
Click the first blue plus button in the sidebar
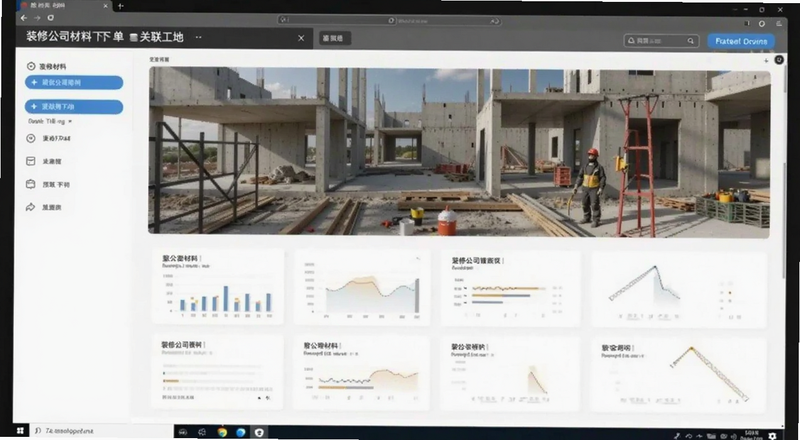74,82
